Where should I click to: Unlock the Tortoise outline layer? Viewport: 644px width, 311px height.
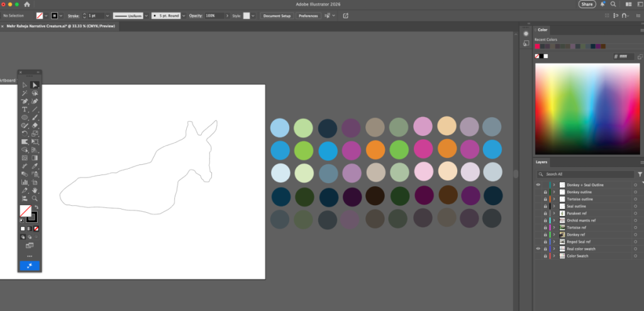545,199
